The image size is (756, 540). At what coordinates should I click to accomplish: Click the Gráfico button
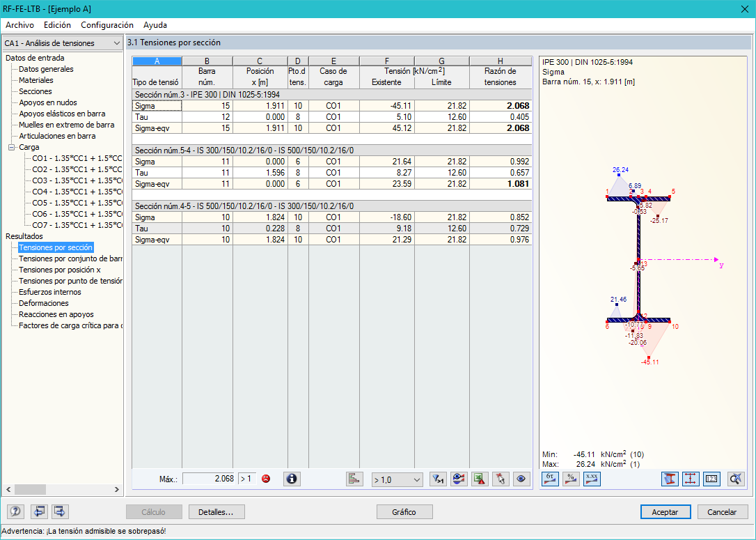point(404,512)
